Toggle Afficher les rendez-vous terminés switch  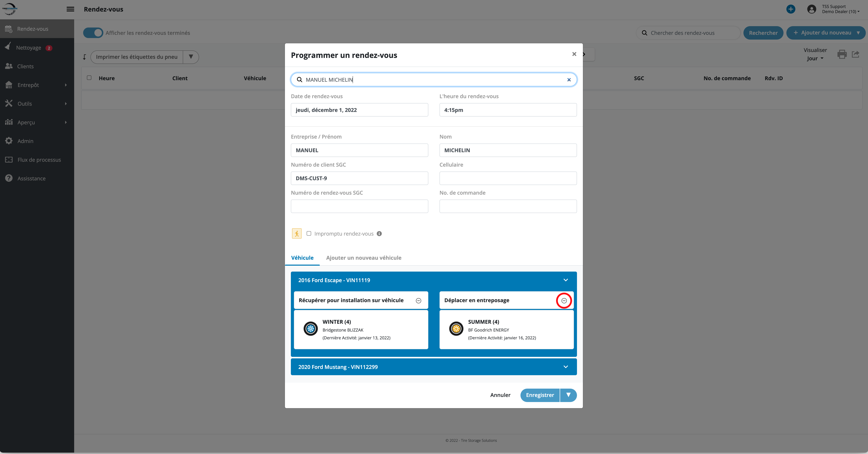tap(93, 33)
